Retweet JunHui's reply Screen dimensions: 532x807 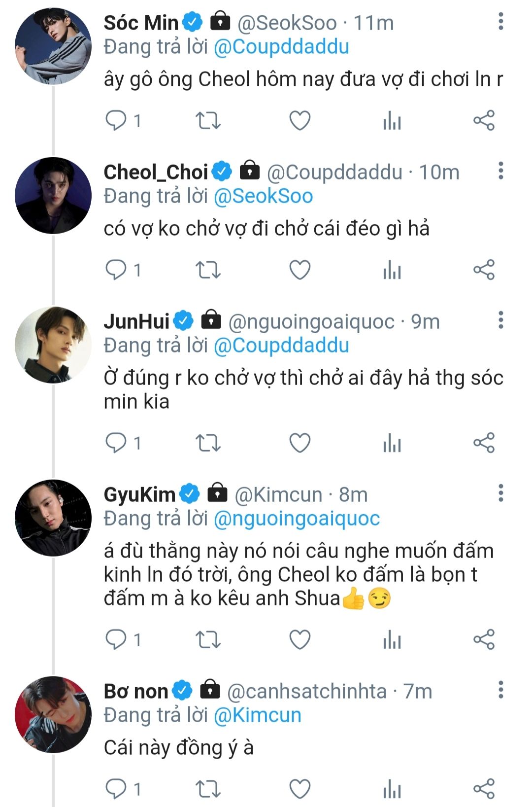[208, 443]
